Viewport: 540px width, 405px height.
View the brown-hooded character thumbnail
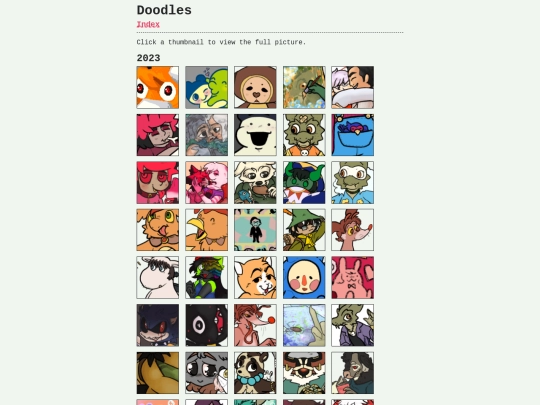pyautogui.click(x=255, y=87)
